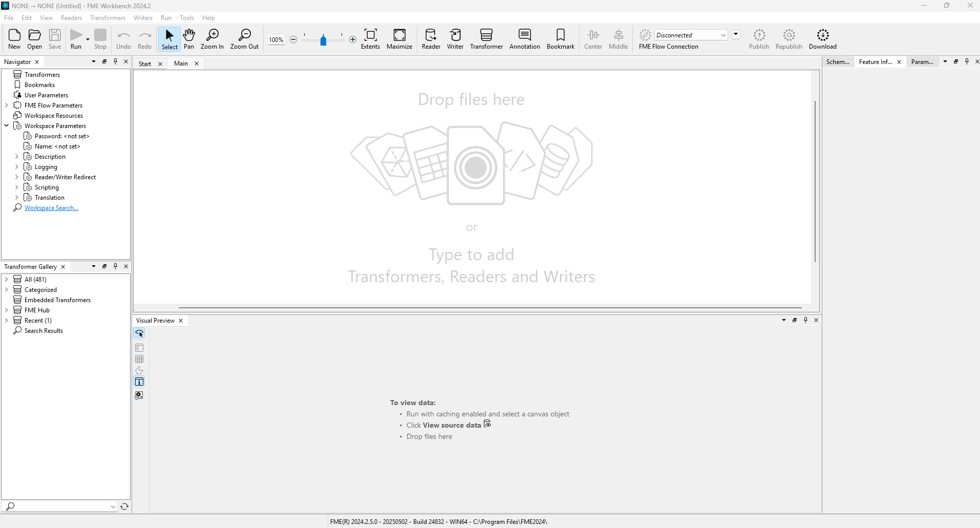Screen dimensions: 980x528
Task: Click the Reader toolbar icon
Action: (x=431, y=39)
